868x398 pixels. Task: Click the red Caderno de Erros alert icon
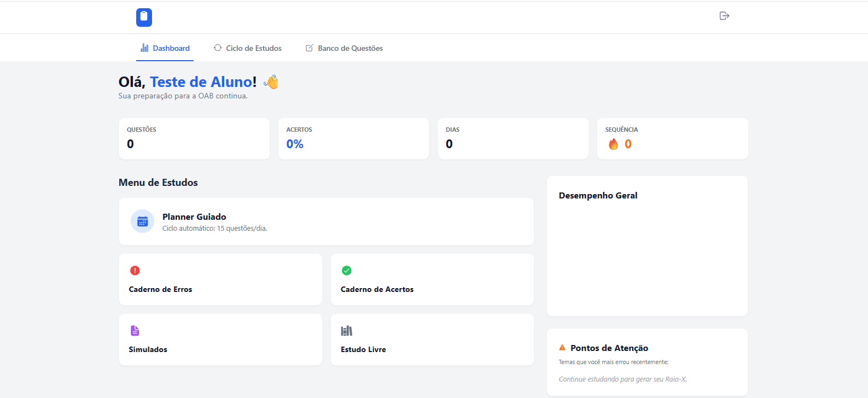pyautogui.click(x=135, y=271)
